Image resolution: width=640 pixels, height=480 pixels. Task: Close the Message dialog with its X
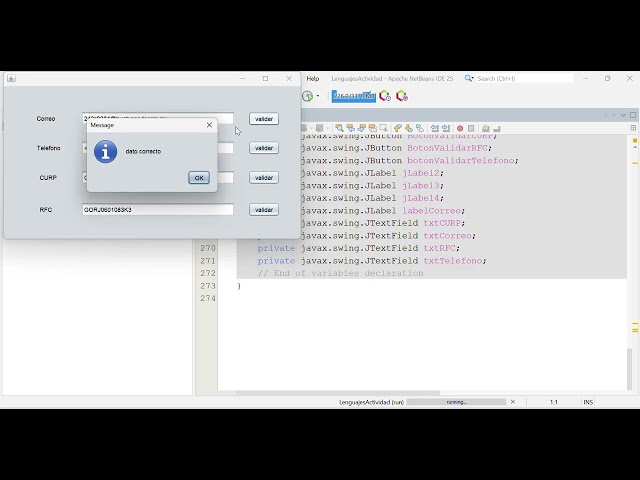(x=209, y=125)
